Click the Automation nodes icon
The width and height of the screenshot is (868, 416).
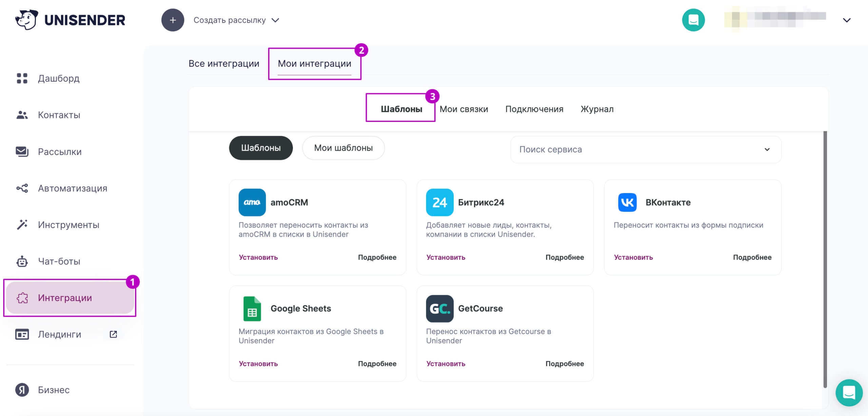click(x=22, y=188)
